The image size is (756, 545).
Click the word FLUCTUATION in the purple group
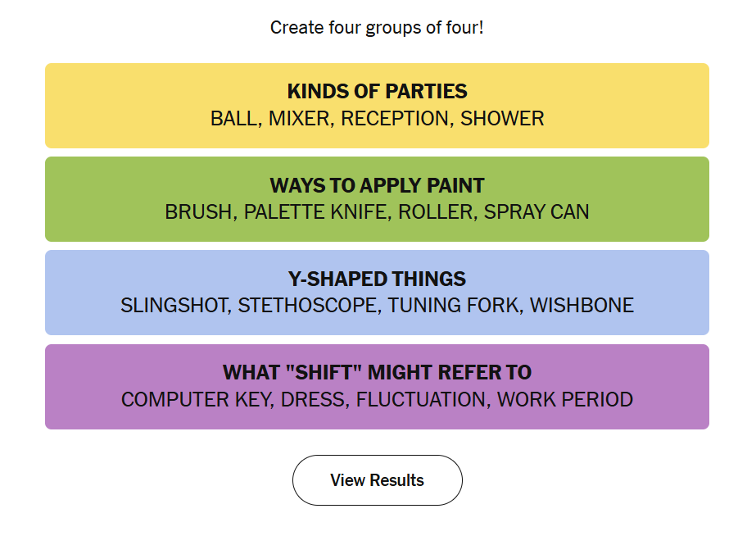tap(421, 400)
